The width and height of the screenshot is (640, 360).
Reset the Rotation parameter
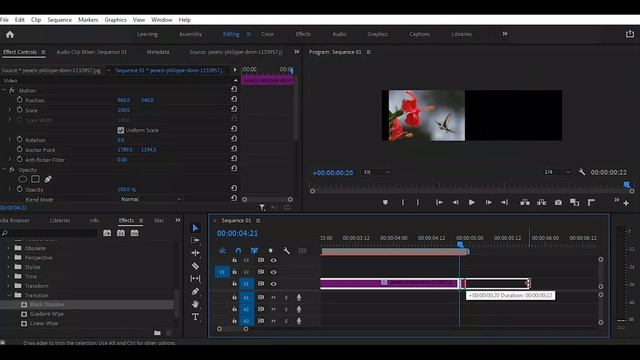(x=234, y=139)
